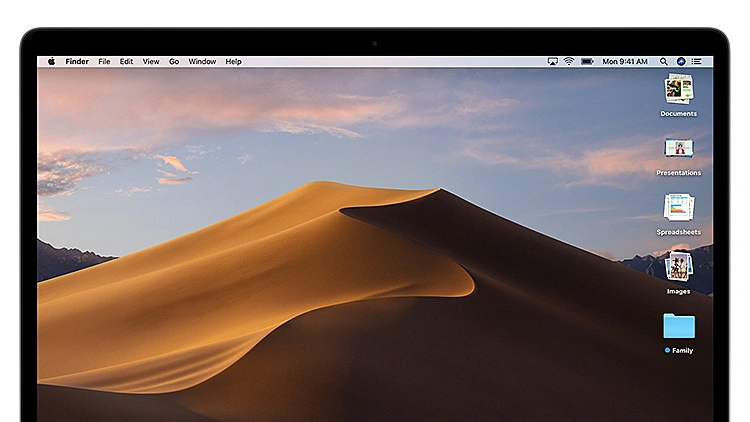
Task: Open the Finder menu
Action: coord(77,62)
